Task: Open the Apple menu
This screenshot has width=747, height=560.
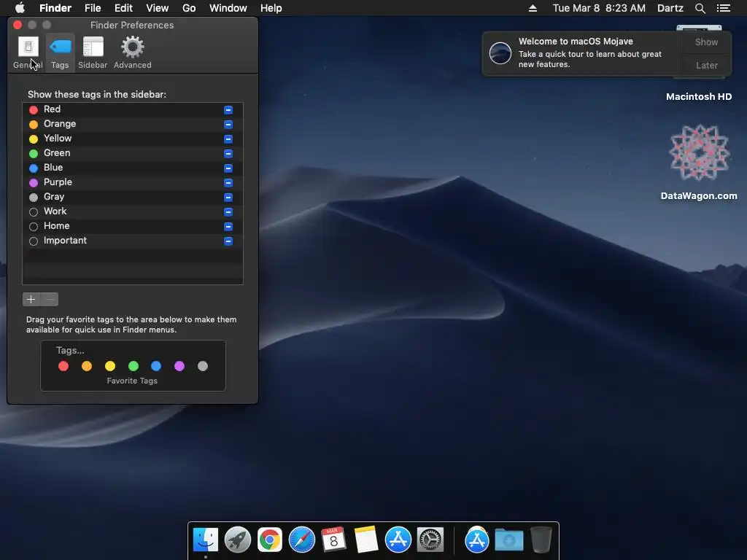Action: tap(20, 8)
